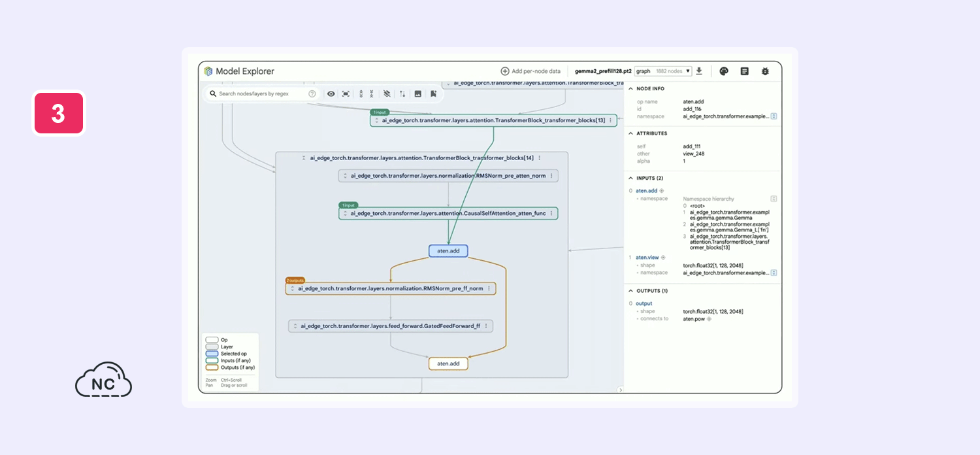The image size is (980, 455).
Task: Open more menu for RMSNorm_pre_ff_norm
Action: (489, 288)
